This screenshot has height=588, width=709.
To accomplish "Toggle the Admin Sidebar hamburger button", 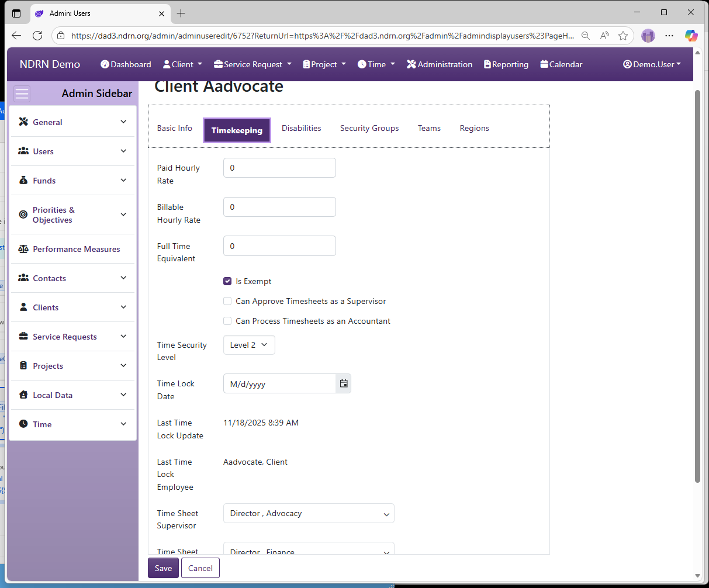I will [22, 94].
